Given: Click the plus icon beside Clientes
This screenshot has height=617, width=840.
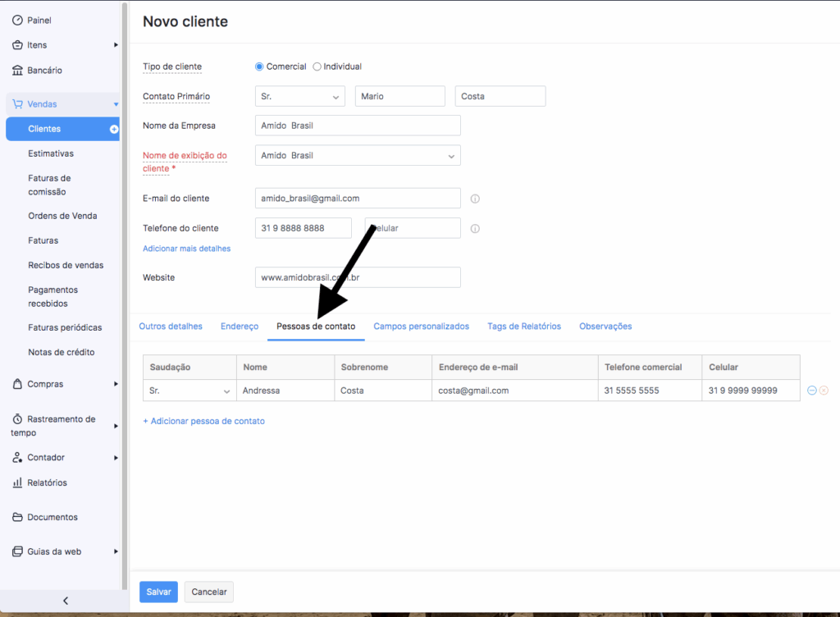Looking at the screenshot, I should tap(113, 129).
